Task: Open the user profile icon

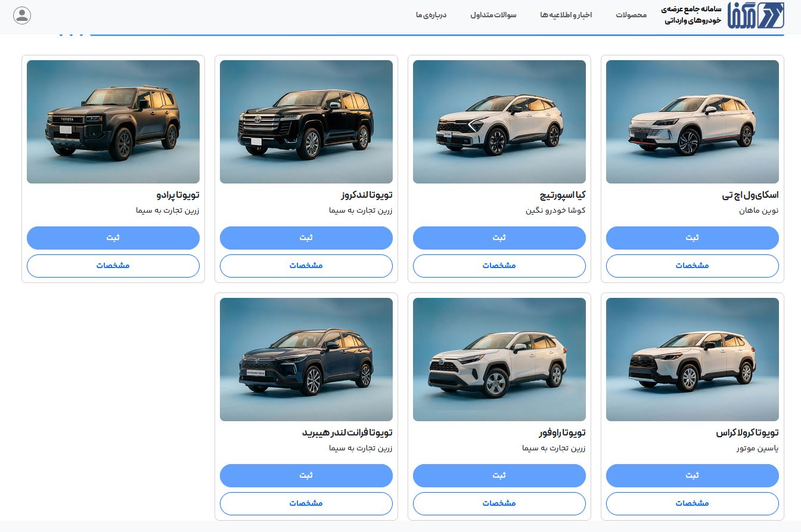Action: point(22,15)
